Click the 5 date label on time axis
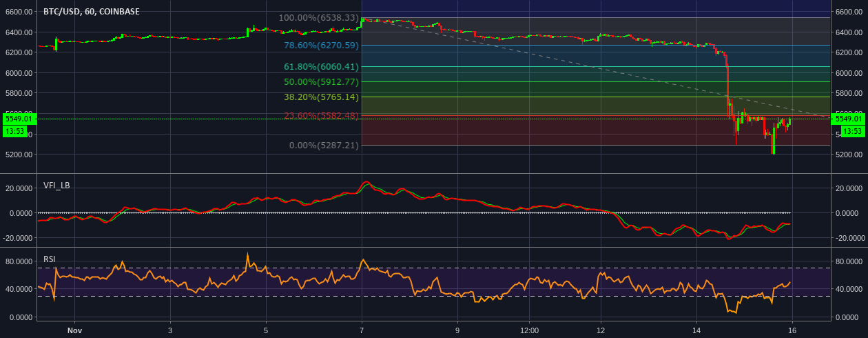868x338 pixels. [x=266, y=332]
